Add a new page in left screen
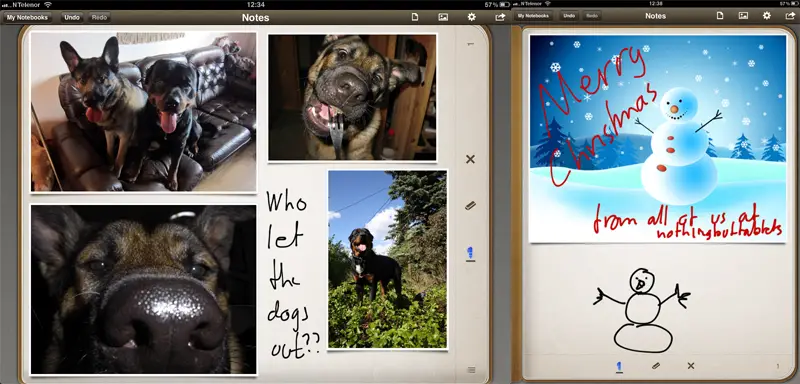The width and height of the screenshot is (800, 384). [415, 17]
